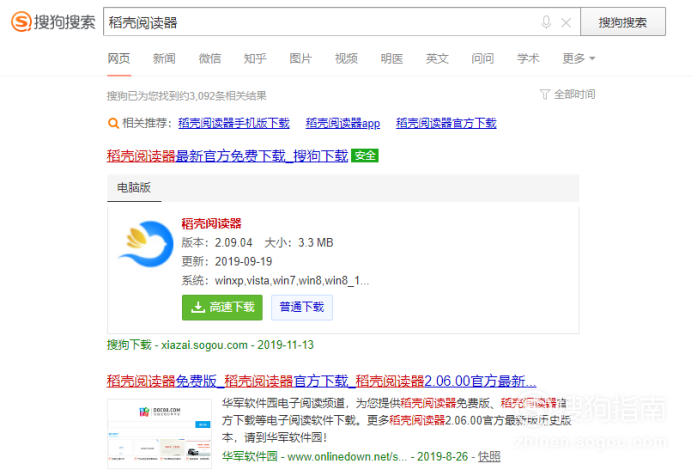Click the 普通下载 button
The height and width of the screenshot is (476, 691).
click(302, 307)
